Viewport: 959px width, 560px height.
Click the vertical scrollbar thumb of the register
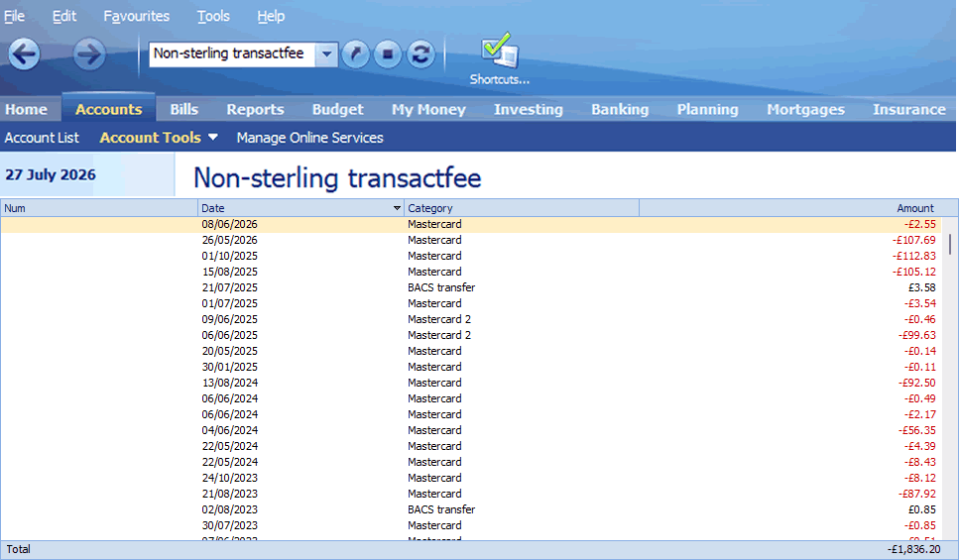coord(950,244)
